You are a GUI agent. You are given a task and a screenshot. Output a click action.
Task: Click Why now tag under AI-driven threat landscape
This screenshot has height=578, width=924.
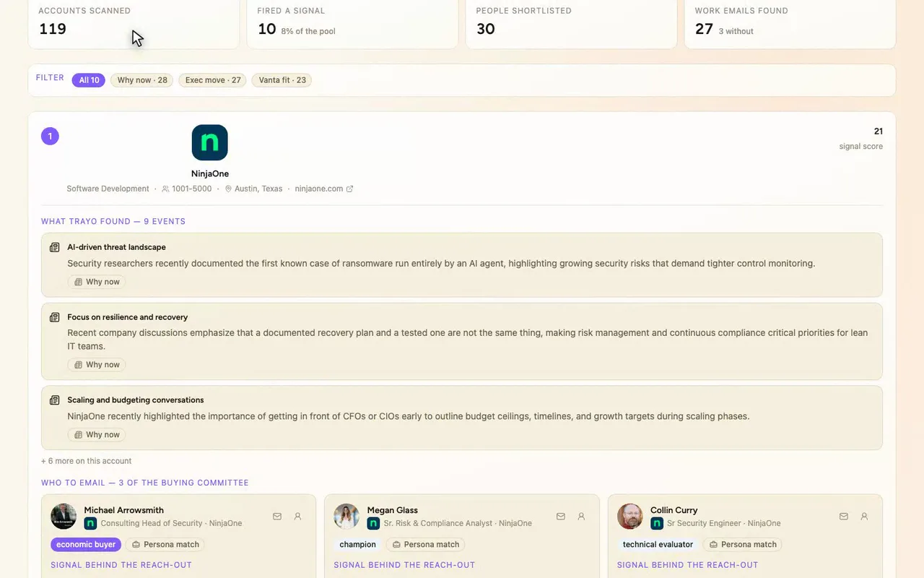click(x=97, y=282)
